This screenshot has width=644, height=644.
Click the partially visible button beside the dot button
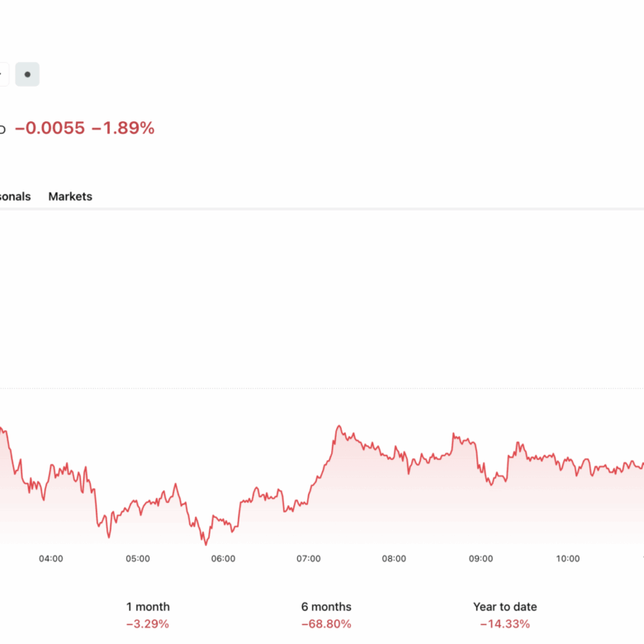click(3, 74)
